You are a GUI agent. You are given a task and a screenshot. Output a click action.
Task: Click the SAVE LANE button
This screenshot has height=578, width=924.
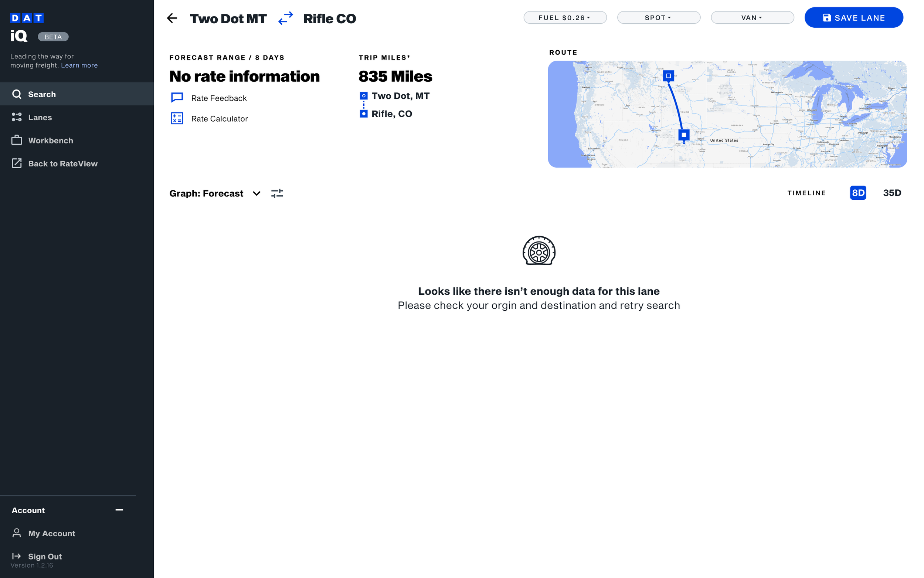pos(854,17)
